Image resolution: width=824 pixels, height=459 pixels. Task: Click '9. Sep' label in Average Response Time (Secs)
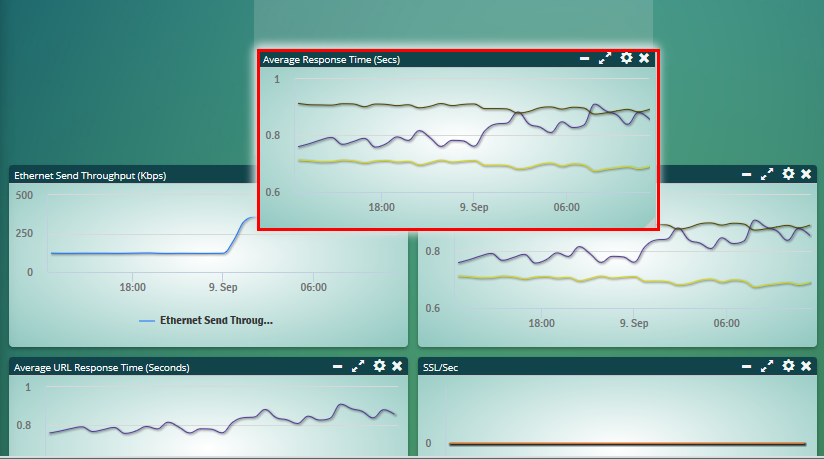[x=474, y=207]
